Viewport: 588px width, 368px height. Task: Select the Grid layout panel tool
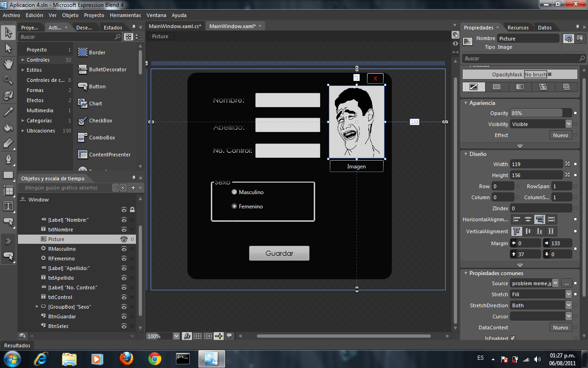[x=8, y=190]
